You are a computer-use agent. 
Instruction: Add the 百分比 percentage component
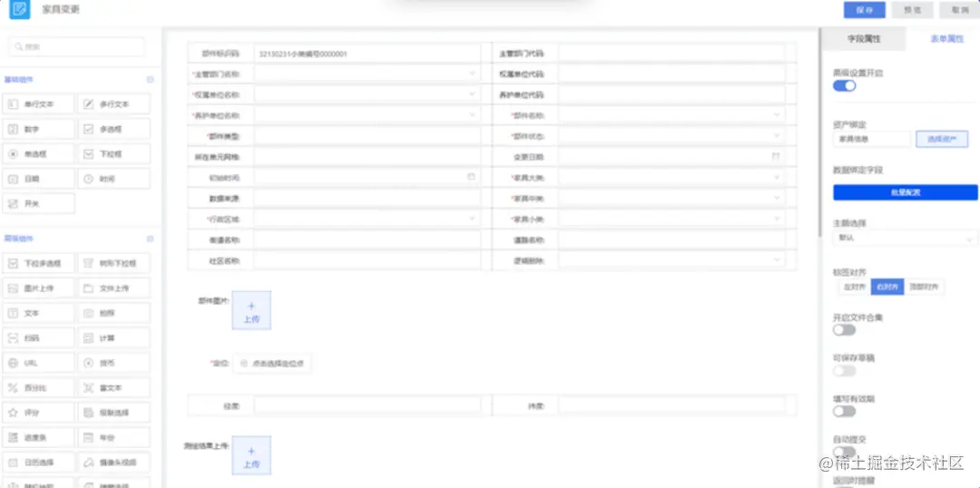(x=38, y=388)
